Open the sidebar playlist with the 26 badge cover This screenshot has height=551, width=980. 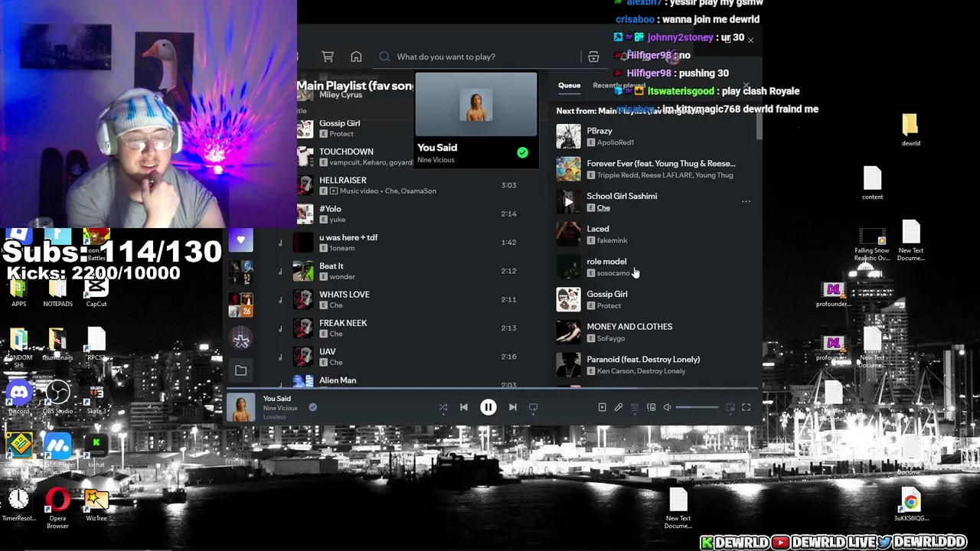click(240, 305)
